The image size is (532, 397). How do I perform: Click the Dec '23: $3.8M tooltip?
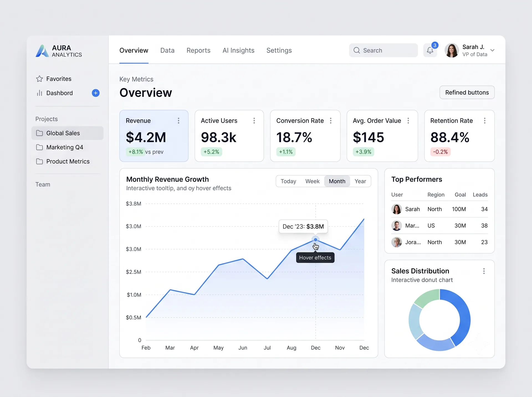click(303, 226)
